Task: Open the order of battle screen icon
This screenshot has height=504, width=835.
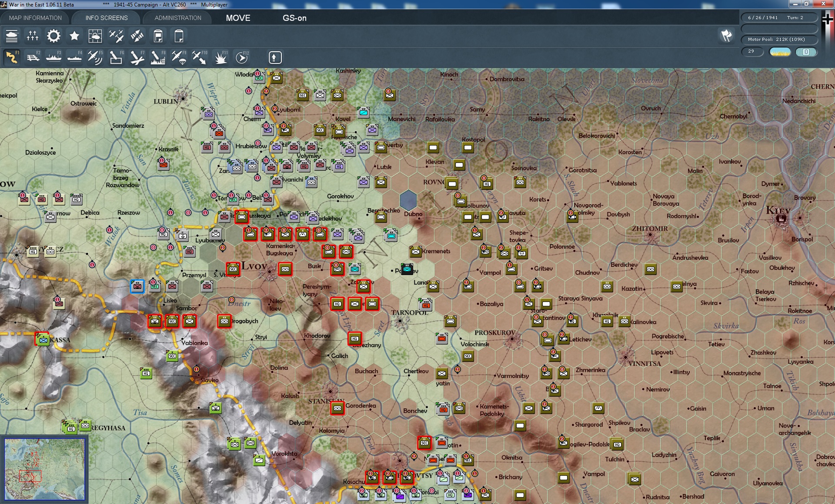Action: pyautogui.click(x=12, y=36)
